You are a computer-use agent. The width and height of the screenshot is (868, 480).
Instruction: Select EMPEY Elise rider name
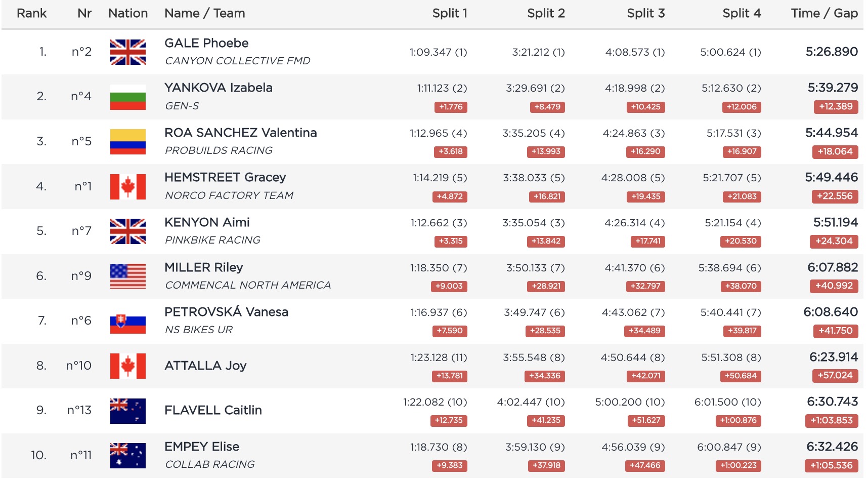pos(202,447)
